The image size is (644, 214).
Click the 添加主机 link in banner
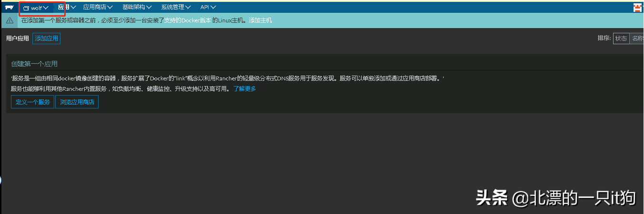point(260,20)
